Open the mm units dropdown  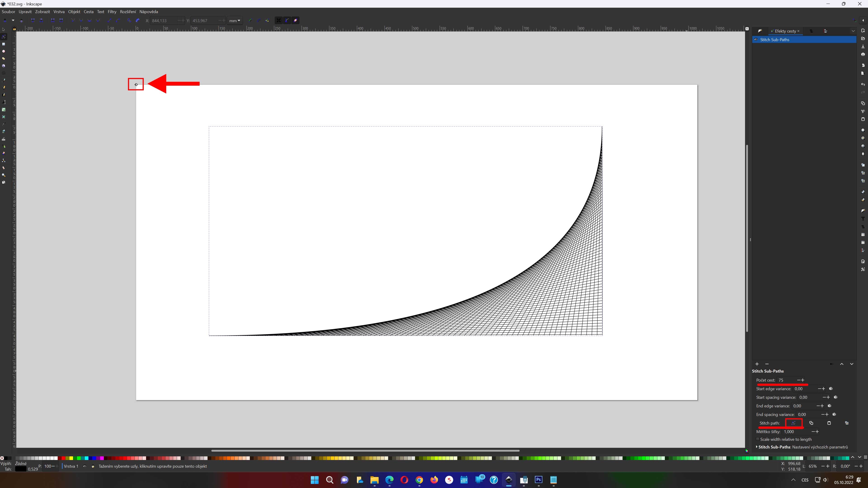click(235, 21)
